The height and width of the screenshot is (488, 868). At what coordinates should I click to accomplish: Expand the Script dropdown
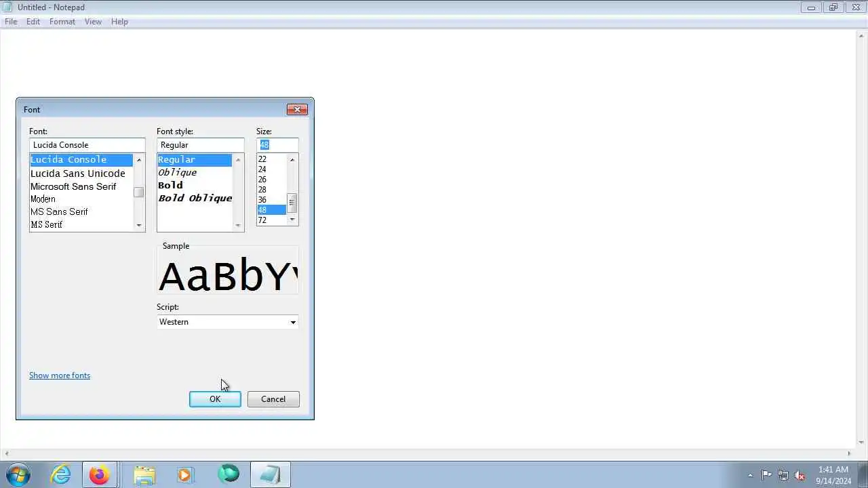click(293, 322)
